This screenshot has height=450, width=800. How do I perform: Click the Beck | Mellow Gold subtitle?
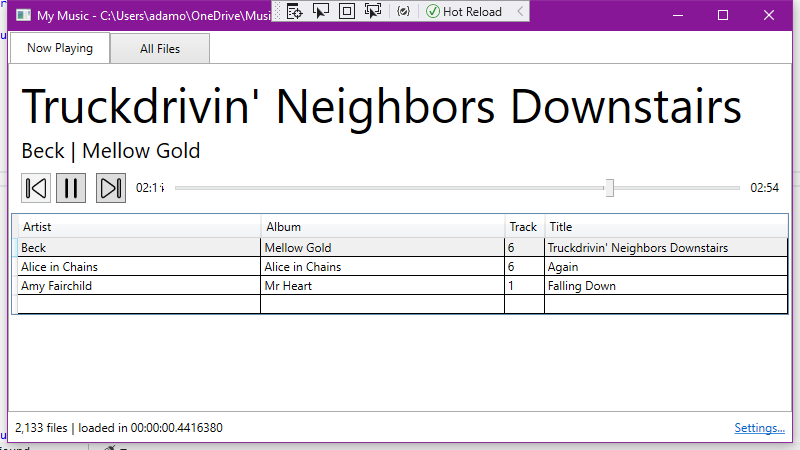(111, 151)
